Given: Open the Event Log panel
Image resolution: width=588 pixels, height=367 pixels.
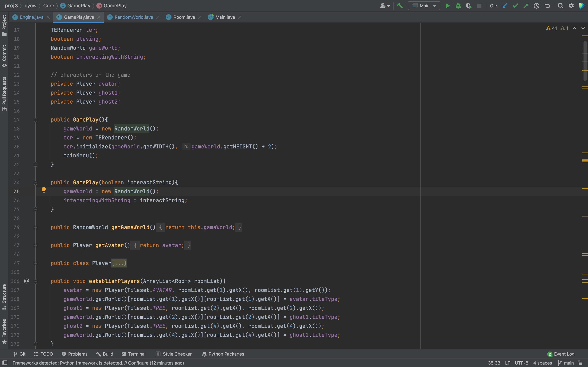Looking at the screenshot, I should coord(561,354).
